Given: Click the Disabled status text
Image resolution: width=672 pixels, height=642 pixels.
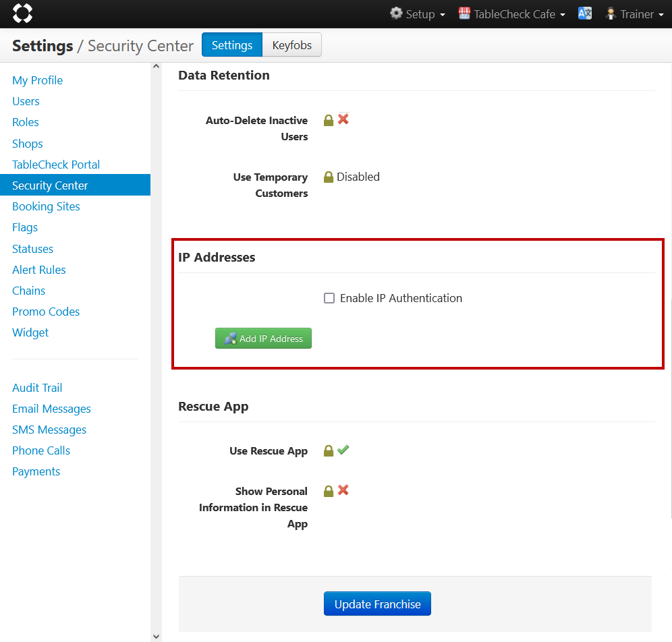Looking at the screenshot, I should click(358, 177).
